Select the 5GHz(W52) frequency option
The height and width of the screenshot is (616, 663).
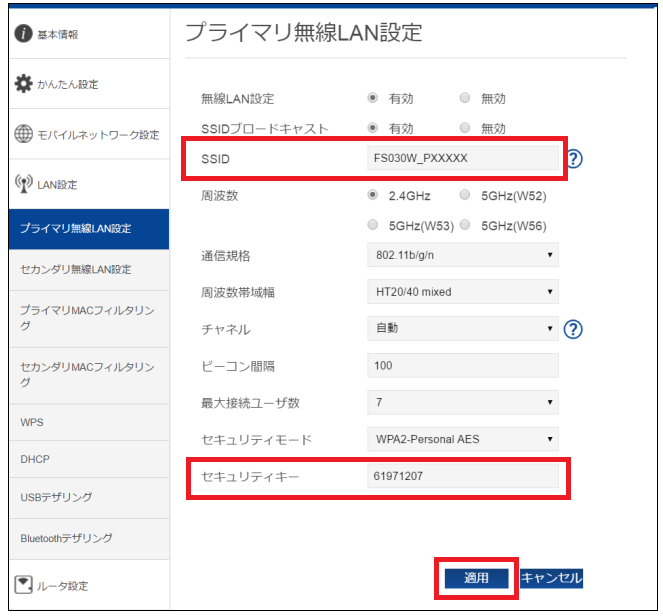click(464, 195)
